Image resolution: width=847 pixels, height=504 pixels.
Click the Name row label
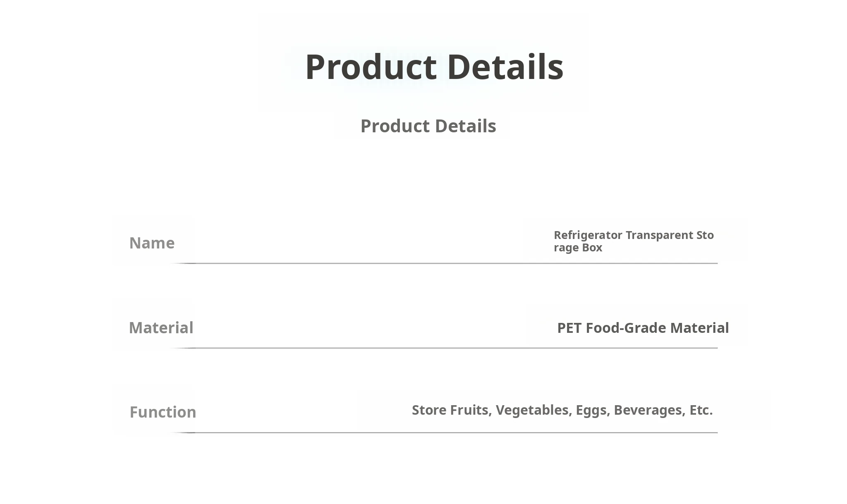(x=152, y=243)
